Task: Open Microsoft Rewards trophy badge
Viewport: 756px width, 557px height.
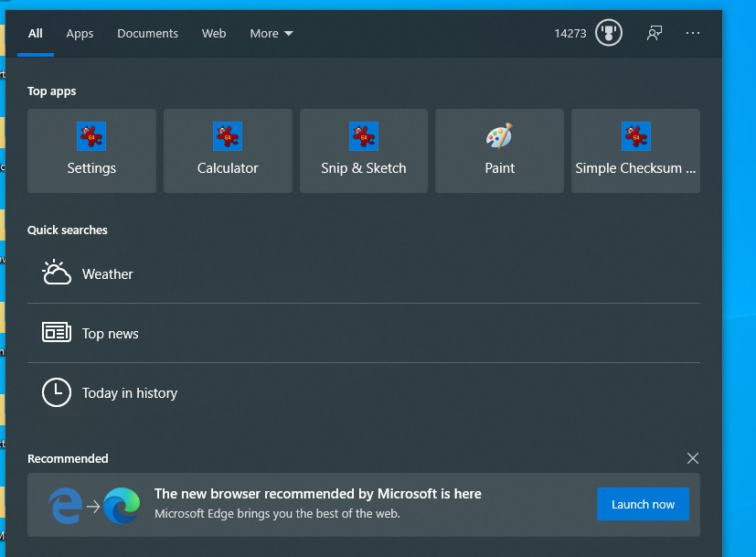Action: (609, 33)
